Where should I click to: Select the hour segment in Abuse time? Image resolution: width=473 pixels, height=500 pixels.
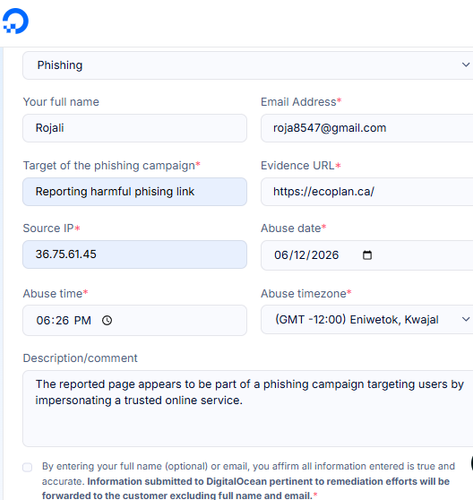[43, 320]
